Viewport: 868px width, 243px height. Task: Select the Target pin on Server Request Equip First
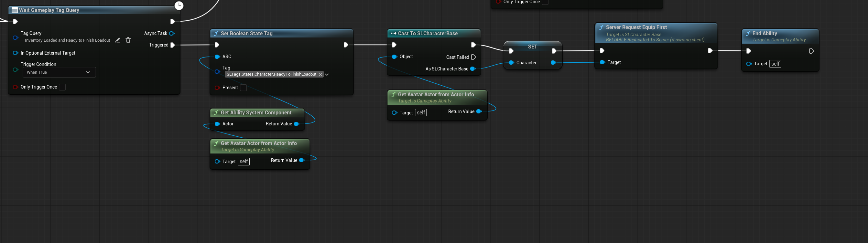[602, 62]
